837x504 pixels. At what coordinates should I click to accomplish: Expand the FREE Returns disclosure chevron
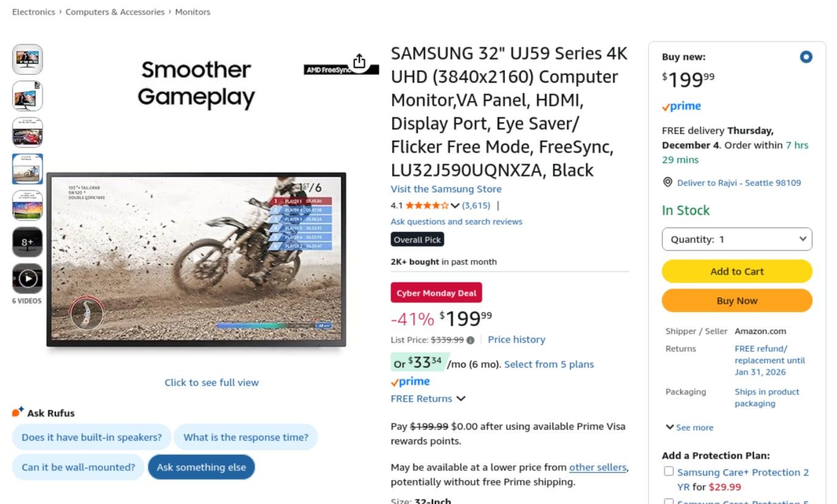coord(461,399)
